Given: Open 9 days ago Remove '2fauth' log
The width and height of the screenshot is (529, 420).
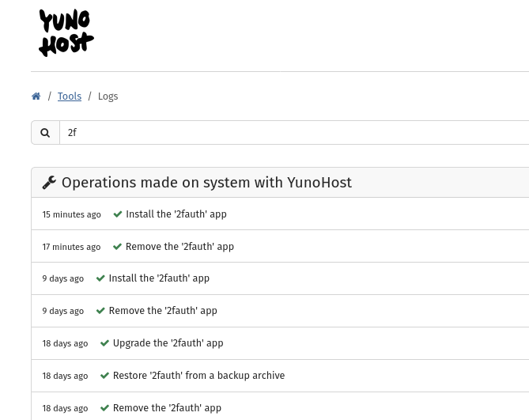Looking at the screenshot, I should pos(280,311).
